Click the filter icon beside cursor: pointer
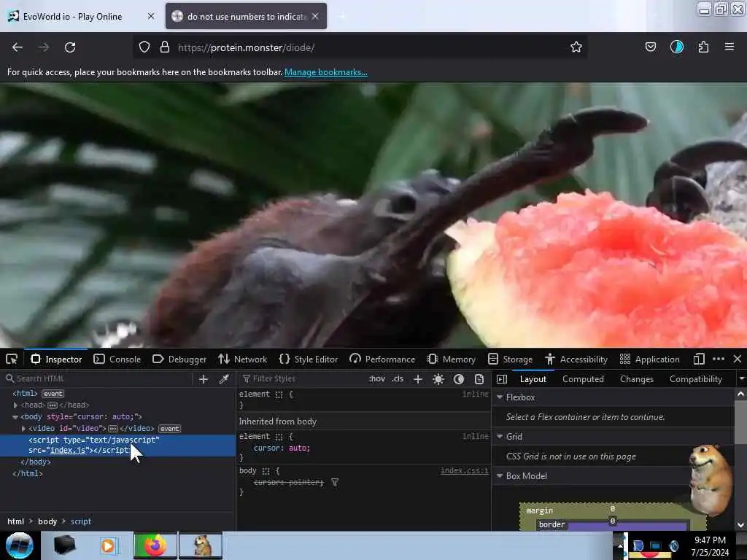The image size is (747, 560). tap(335, 483)
